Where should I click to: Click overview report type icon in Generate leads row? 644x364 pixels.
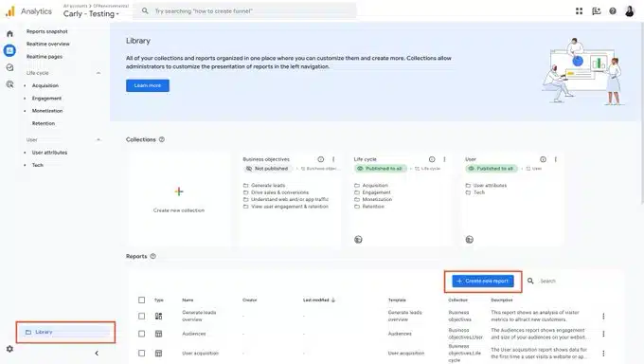pyautogui.click(x=158, y=316)
